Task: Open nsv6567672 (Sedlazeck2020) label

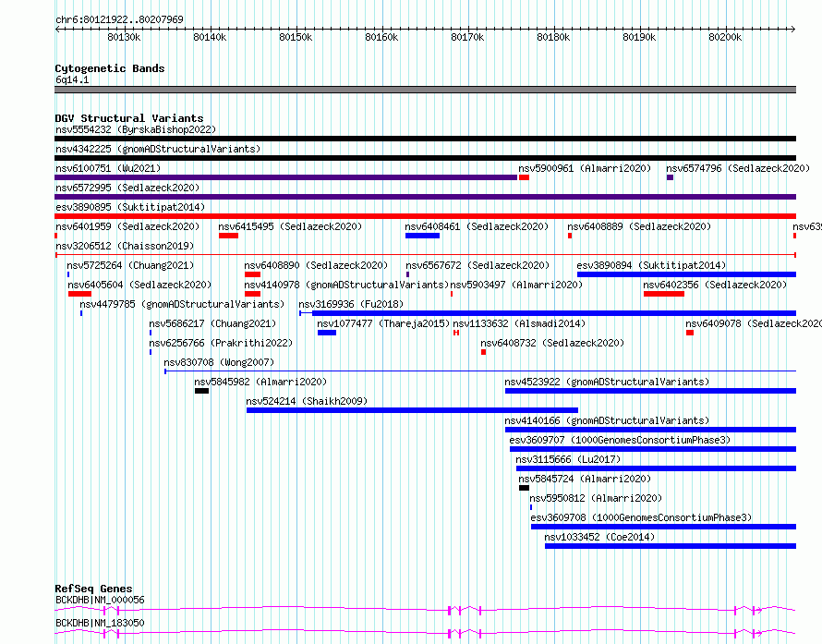Action: pyautogui.click(x=477, y=265)
